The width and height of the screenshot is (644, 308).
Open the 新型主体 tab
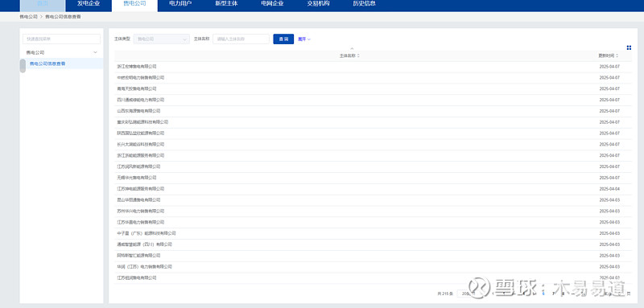click(x=226, y=4)
